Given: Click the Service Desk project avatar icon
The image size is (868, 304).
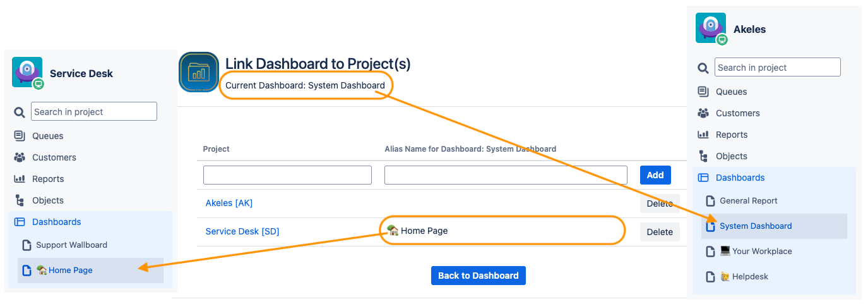Looking at the screenshot, I should pos(27,72).
